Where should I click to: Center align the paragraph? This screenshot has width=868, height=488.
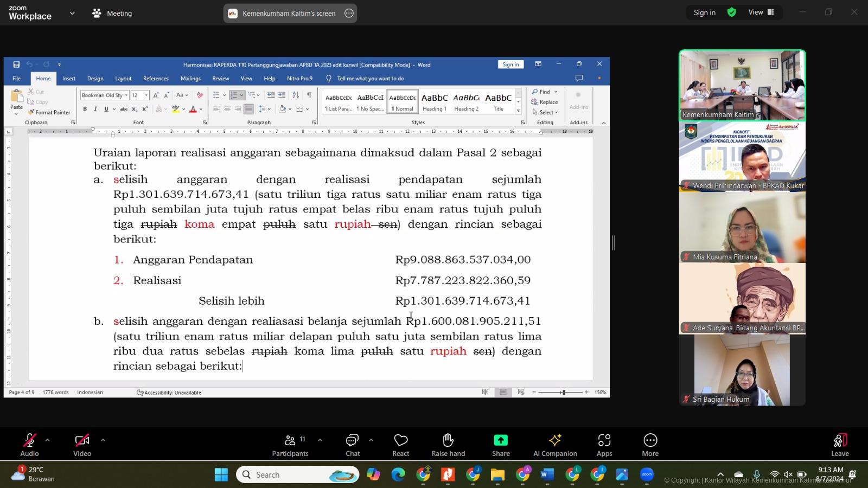click(x=227, y=109)
